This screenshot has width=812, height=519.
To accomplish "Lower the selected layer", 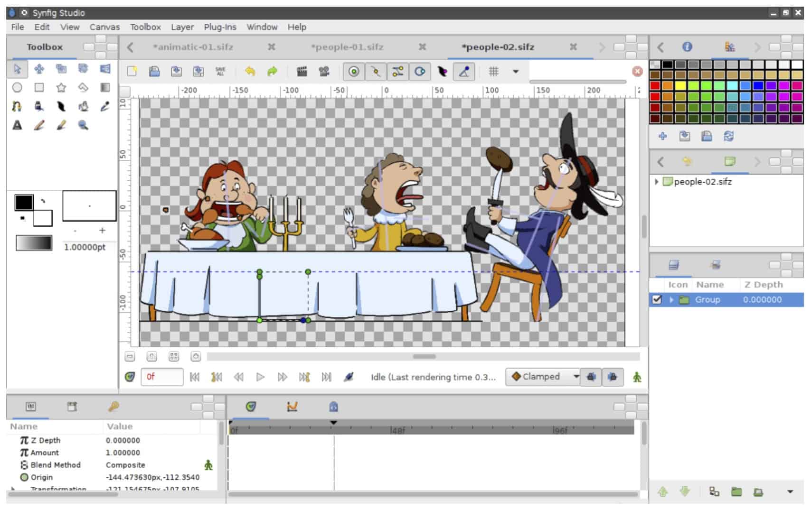I will coord(685,491).
